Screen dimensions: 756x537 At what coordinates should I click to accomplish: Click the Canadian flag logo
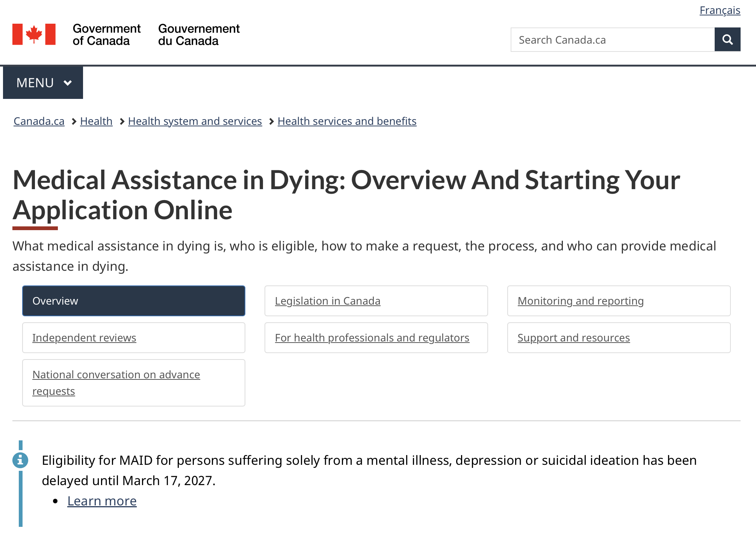tap(34, 34)
